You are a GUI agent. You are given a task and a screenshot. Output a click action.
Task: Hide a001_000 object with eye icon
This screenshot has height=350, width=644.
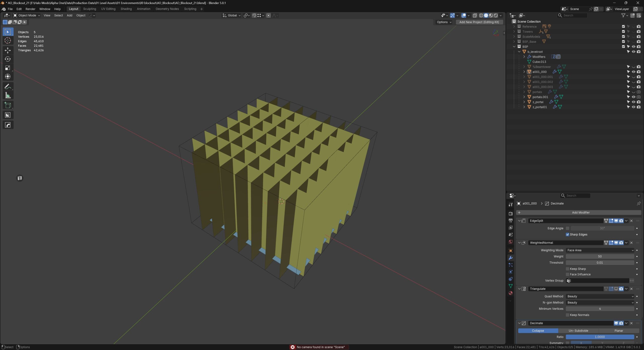(x=633, y=72)
